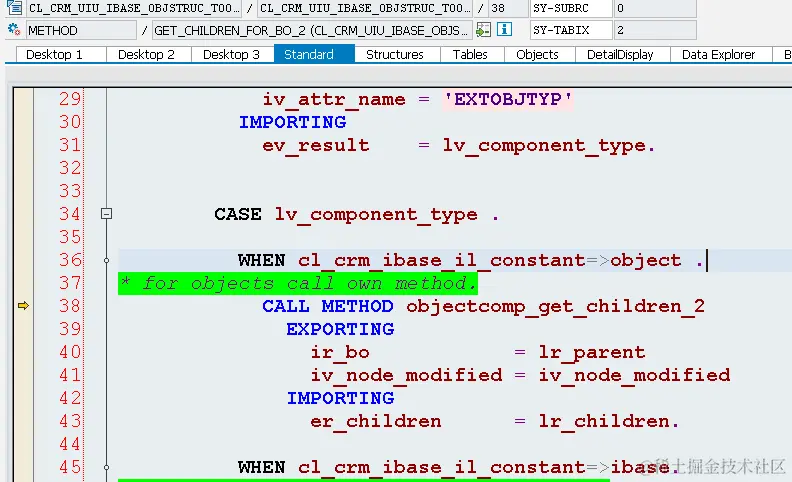
Task: Click ev_result on line 31
Action: (x=316, y=146)
